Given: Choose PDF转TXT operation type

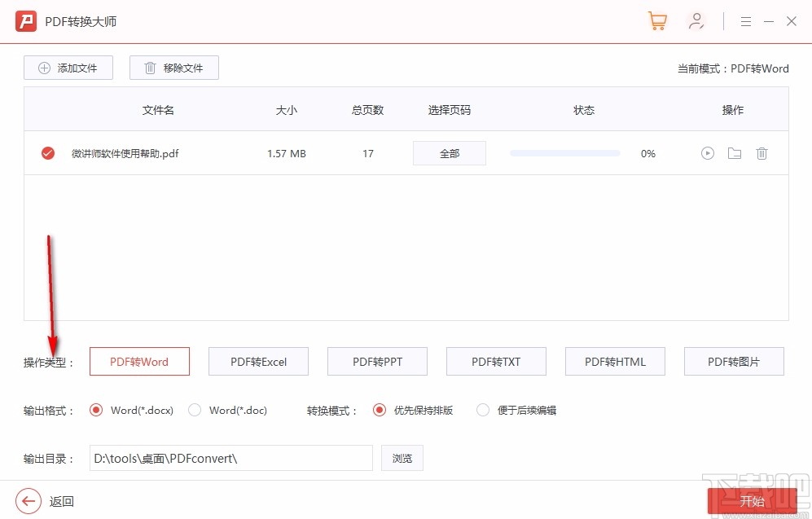Looking at the screenshot, I should (496, 361).
